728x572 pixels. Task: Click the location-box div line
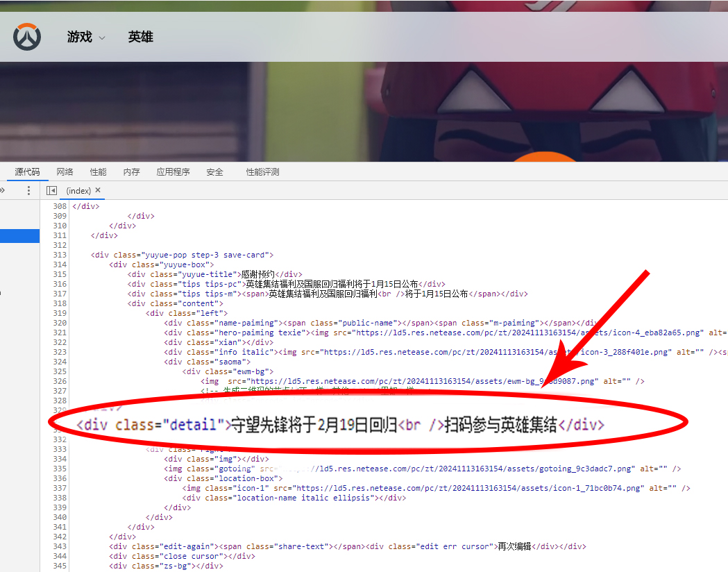click(x=223, y=479)
